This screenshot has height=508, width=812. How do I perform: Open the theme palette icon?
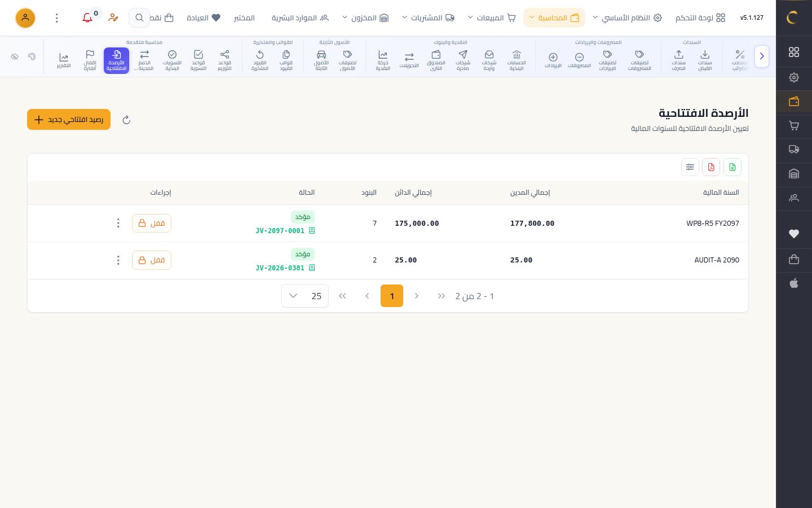click(x=32, y=56)
